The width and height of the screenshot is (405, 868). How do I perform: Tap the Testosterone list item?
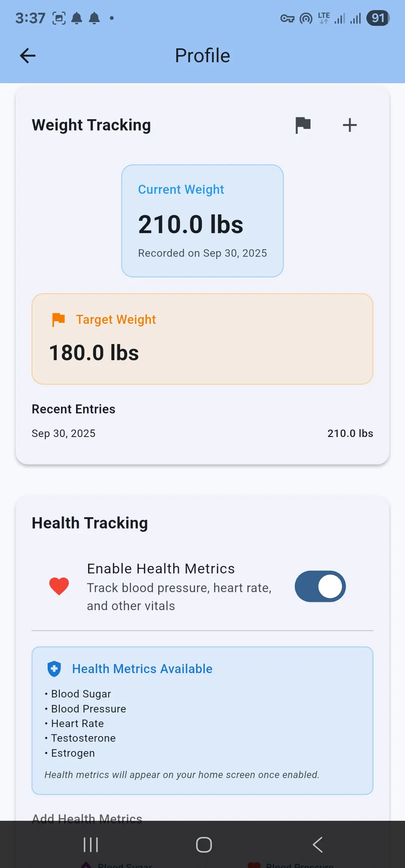pos(83,738)
